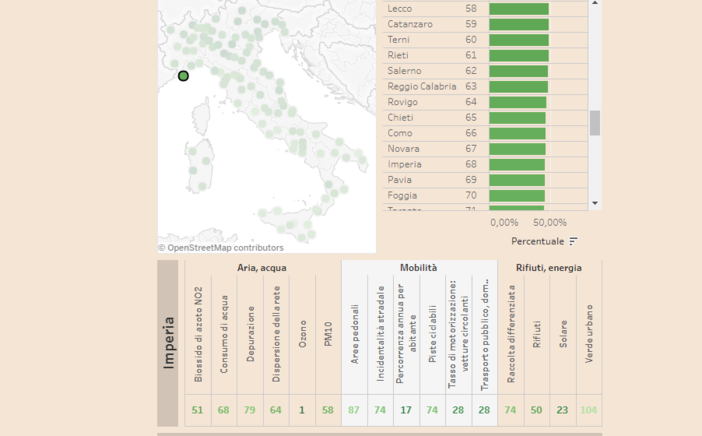Click the PM10 column header
Viewport: 702px width, 436px height.
pos(328,334)
